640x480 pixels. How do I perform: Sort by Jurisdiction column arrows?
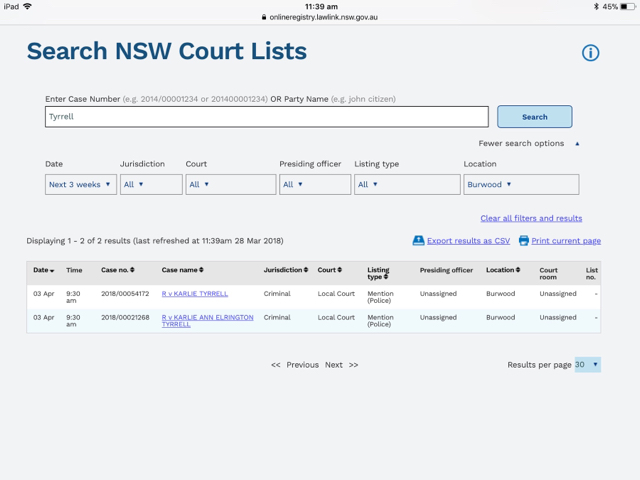[x=306, y=270]
